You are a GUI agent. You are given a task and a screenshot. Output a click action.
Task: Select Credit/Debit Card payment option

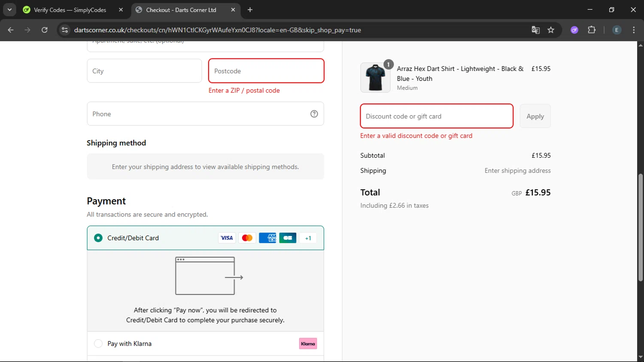tap(98, 238)
